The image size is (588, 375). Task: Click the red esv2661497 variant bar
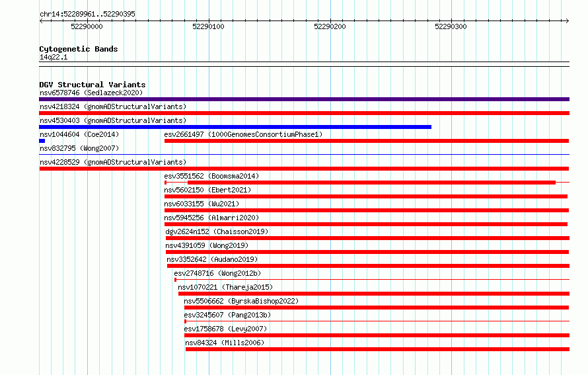click(x=367, y=141)
